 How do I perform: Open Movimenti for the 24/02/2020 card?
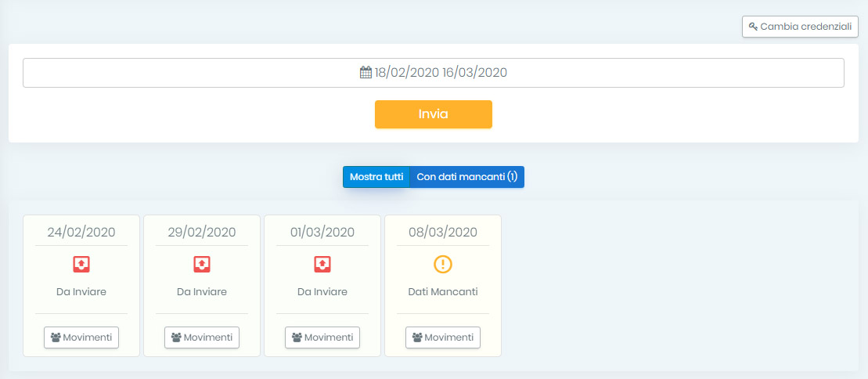tap(81, 337)
